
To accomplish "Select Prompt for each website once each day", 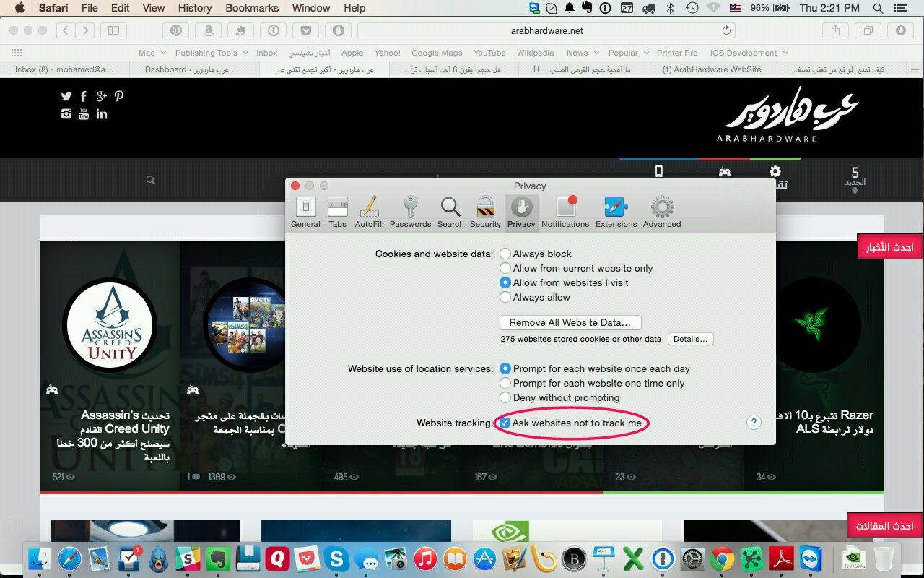I will click(x=595, y=368).
